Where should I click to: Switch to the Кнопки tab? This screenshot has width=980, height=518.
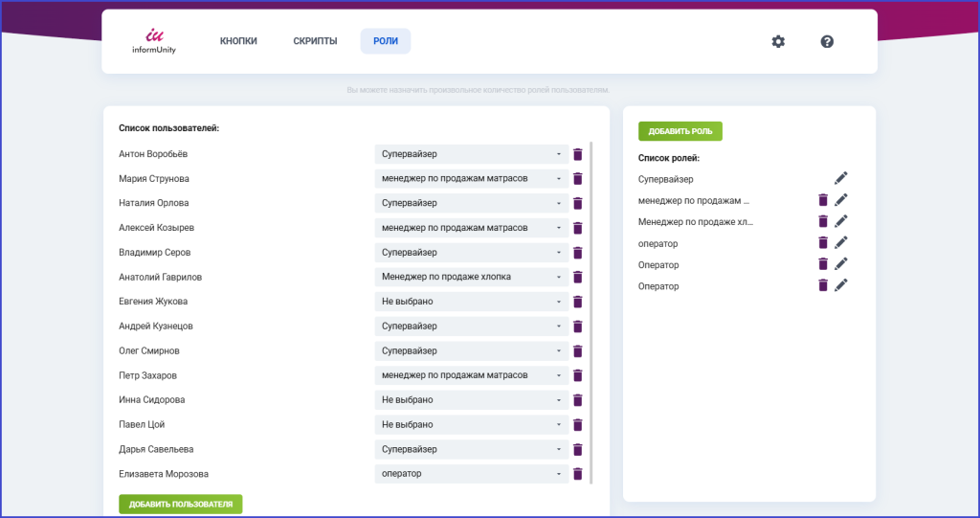pyautogui.click(x=238, y=41)
